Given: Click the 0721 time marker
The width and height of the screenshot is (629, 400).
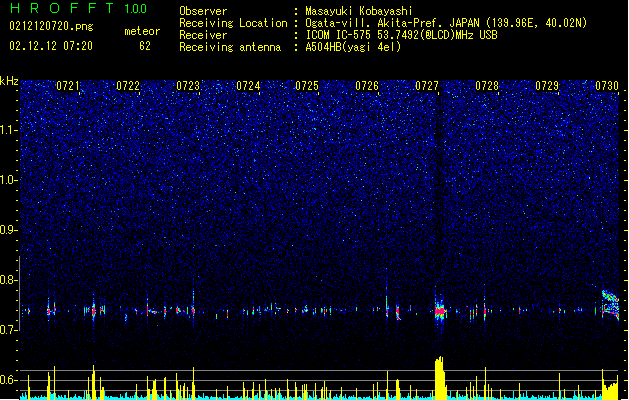Looking at the screenshot, I should pyautogui.click(x=68, y=86).
